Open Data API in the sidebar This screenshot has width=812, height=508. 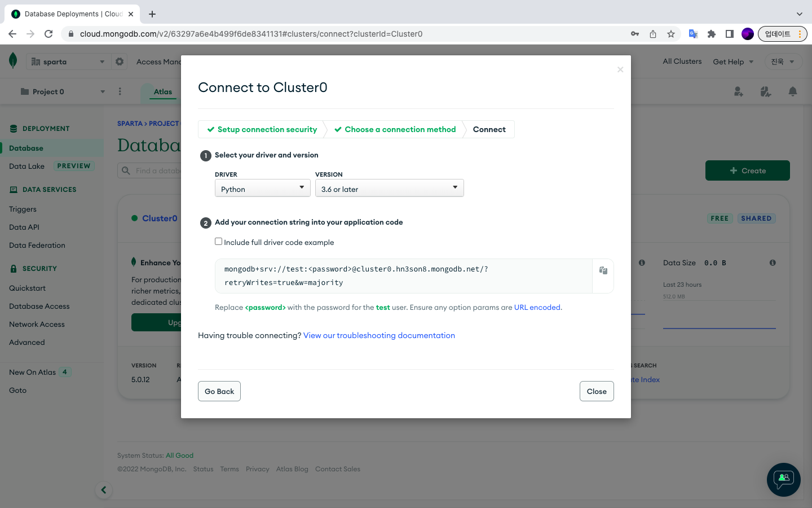pos(24,227)
